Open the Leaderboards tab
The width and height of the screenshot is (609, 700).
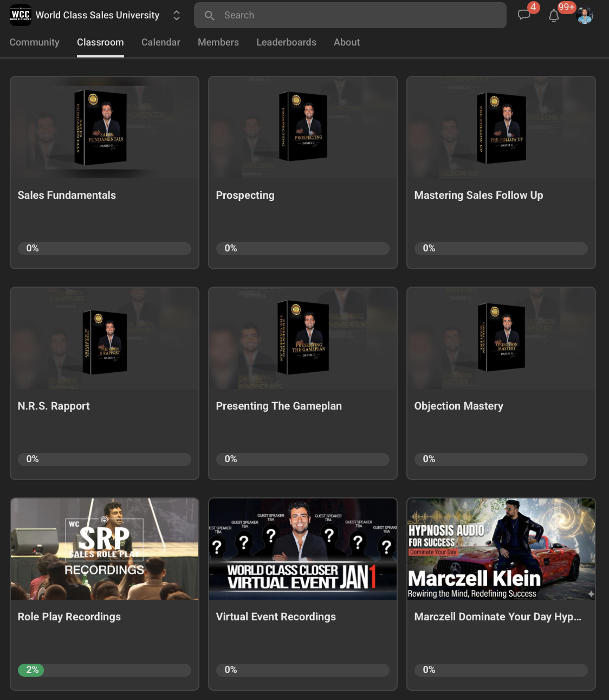coord(286,42)
